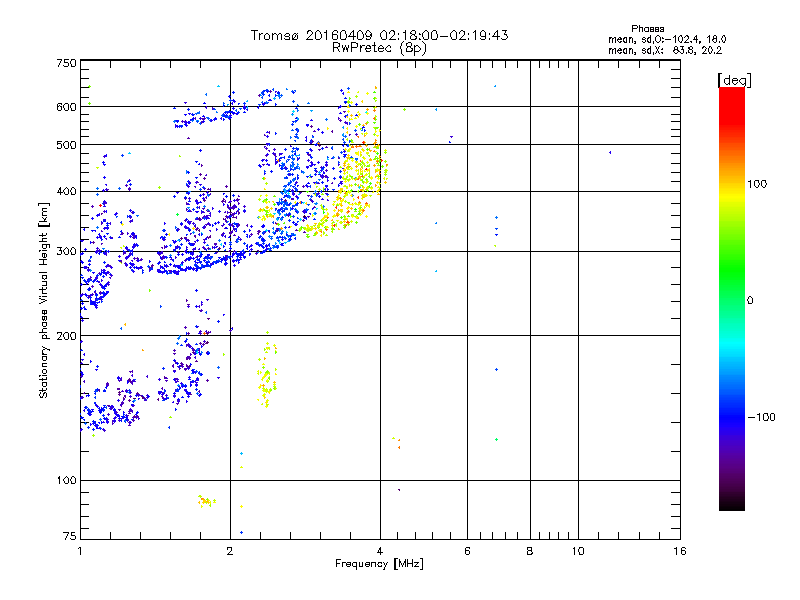800x600 pixels.
Task: Click the '750' height tick label
Action: (x=66, y=63)
